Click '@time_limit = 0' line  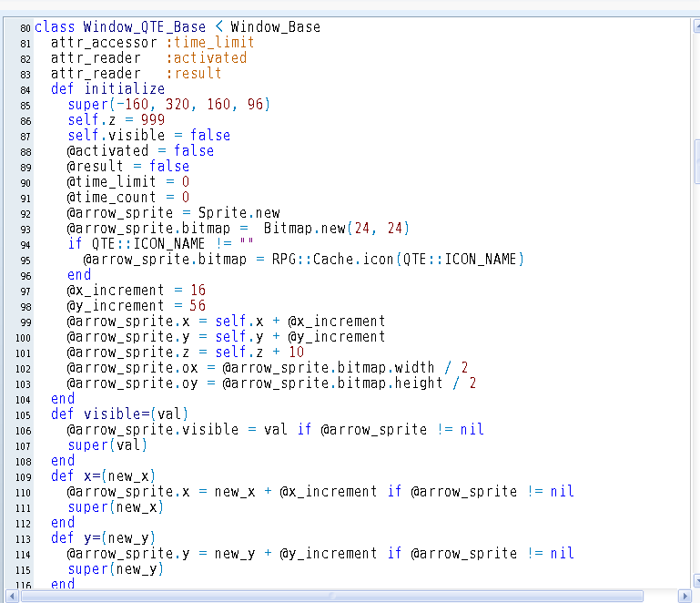click(128, 182)
